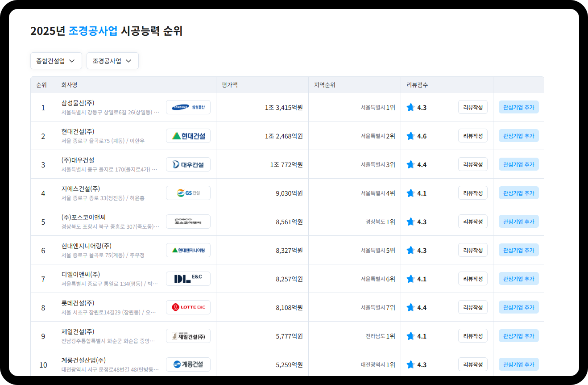Write a review for 디엘이앤씨(주)
Viewport: 588px width, 385px height.
(473, 279)
